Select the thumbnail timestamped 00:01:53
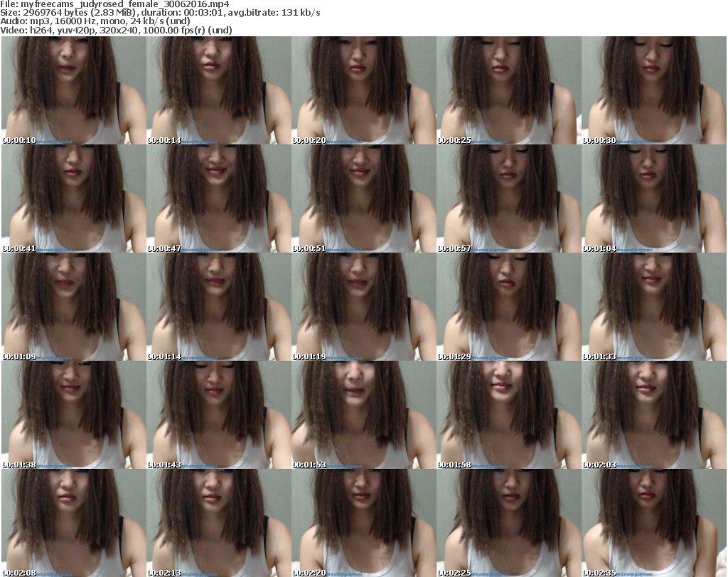Viewport: 728px width, 577px height. pyautogui.click(x=364, y=415)
